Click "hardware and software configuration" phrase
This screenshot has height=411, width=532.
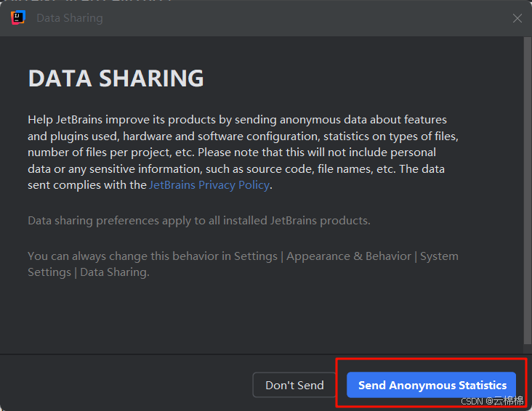[x=222, y=136]
